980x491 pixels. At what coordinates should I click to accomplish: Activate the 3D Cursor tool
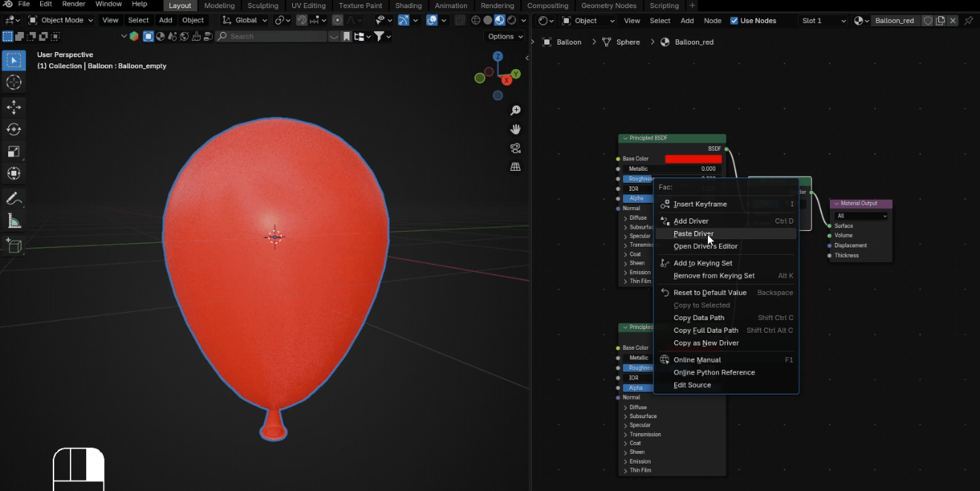tap(13, 82)
